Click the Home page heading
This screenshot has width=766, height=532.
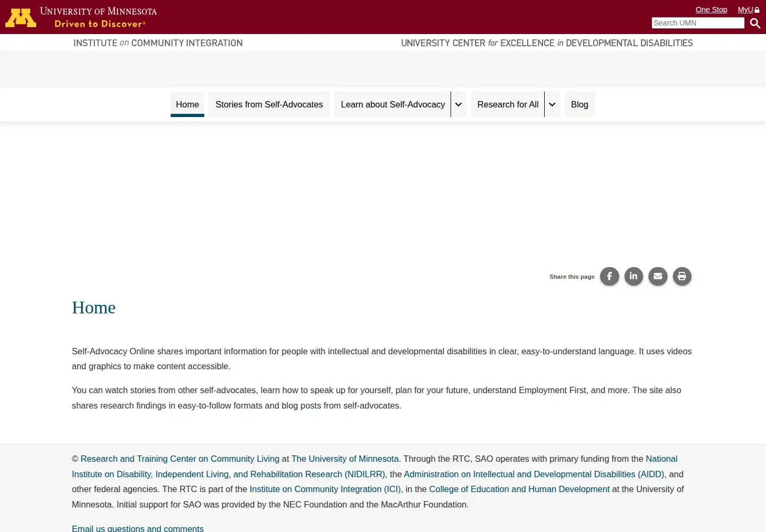coord(94,307)
